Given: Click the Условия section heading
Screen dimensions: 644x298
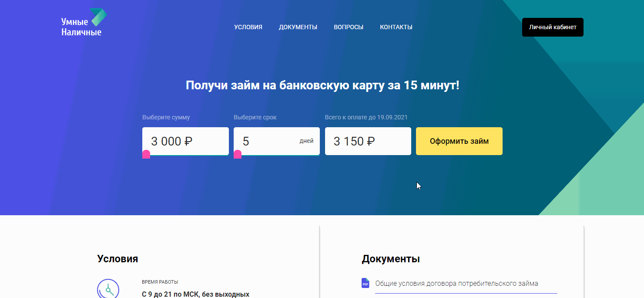Looking at the screenshot, I should pyautogui.click(x=117, y=258).
